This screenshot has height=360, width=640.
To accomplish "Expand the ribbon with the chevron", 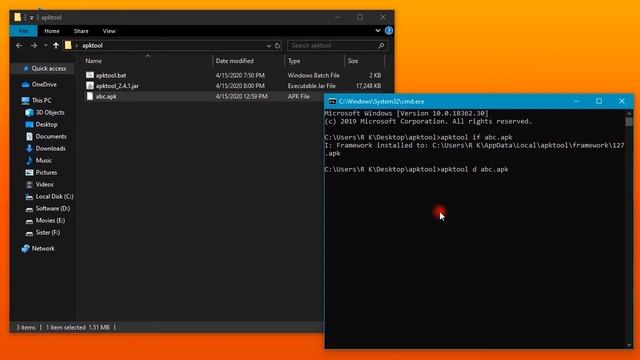I will (378, 31).
